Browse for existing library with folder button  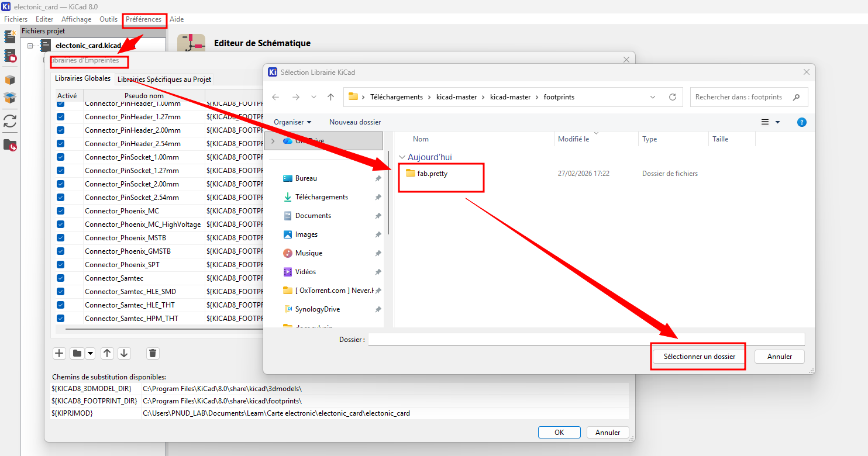77,353
